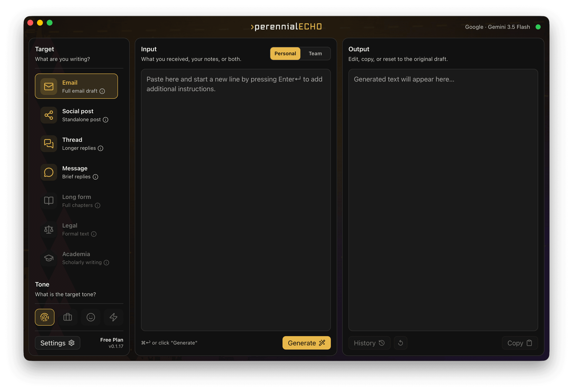
Task: Open the History panel
Action: [369, 343]
